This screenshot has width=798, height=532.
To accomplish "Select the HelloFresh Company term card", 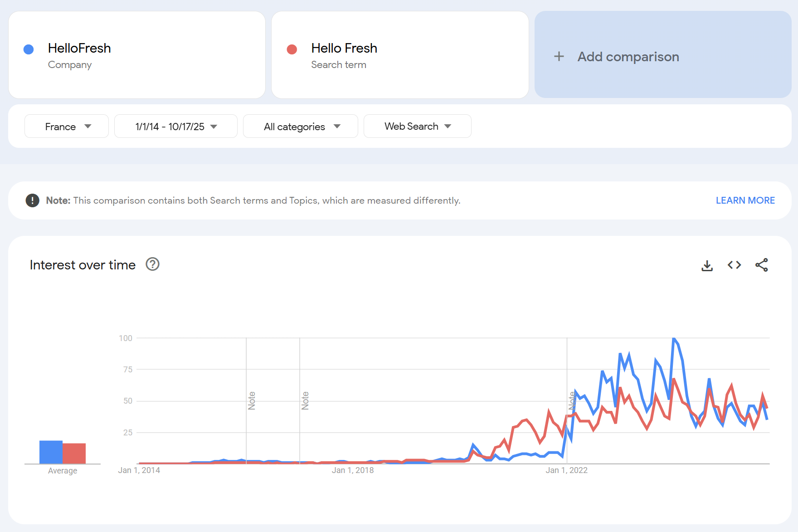I will [137, 55].
